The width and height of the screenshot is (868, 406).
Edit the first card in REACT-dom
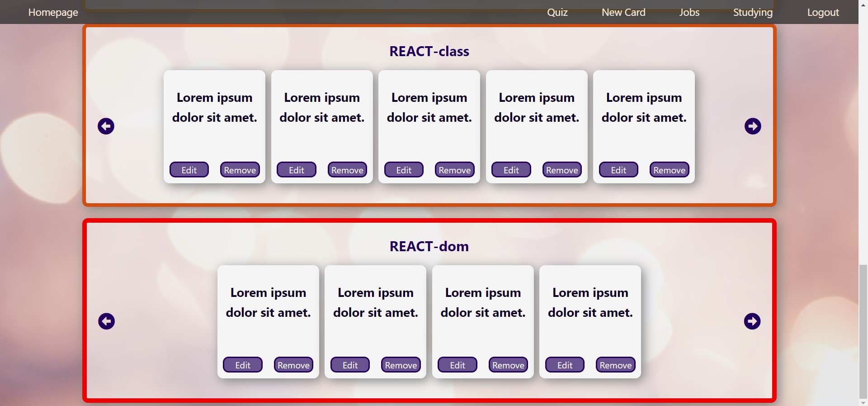pos(243,365)
